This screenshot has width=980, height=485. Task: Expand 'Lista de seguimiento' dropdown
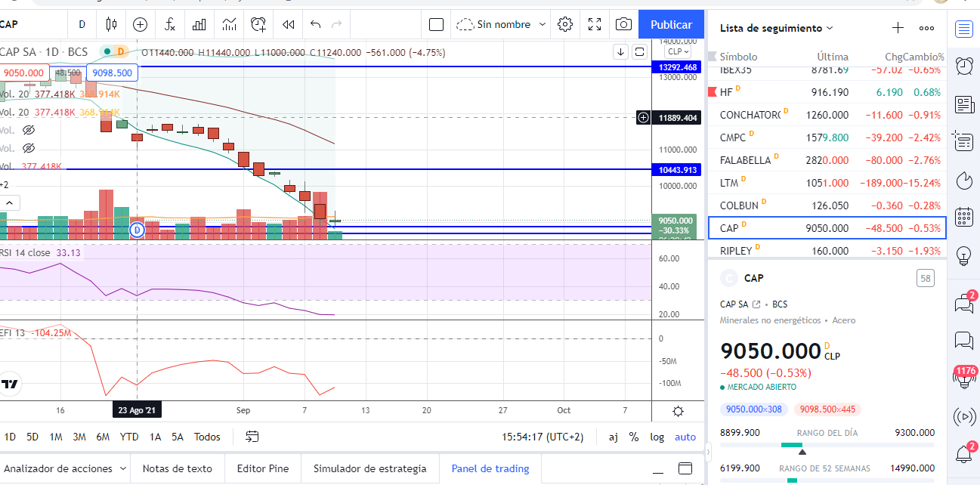pos(776,28)
